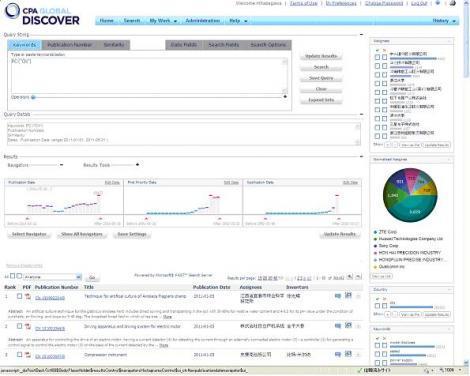Tick include checkbox for first assignee
Image resolution: width=470 pixels, height=376 pixels.
(377, 57)
